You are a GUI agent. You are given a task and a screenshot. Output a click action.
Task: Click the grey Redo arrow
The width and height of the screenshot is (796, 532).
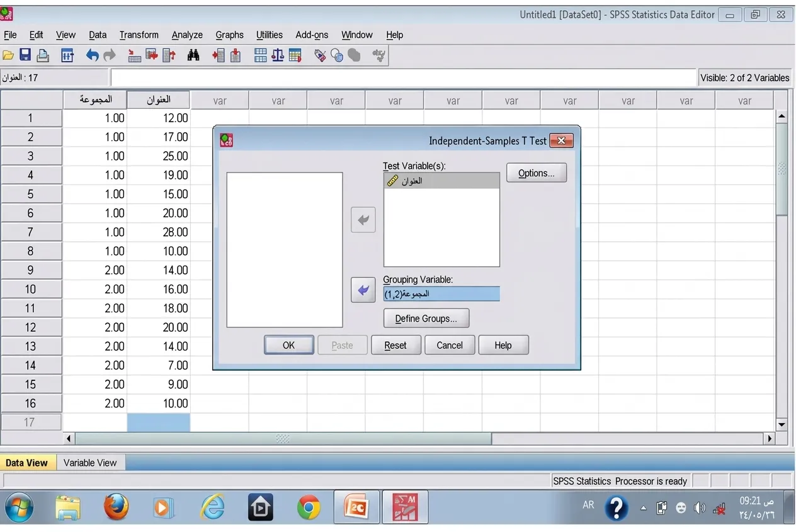(110, 55)
